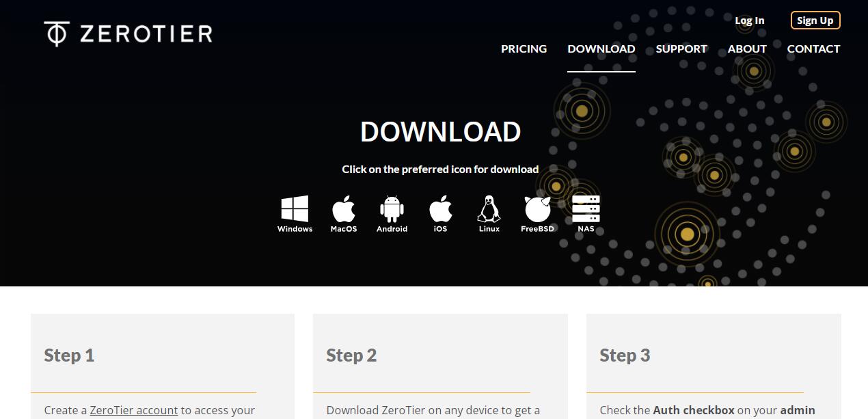Viewport: 868px width, 419px height.
Task: Click the ZeroTier logo
Action: 128,33
